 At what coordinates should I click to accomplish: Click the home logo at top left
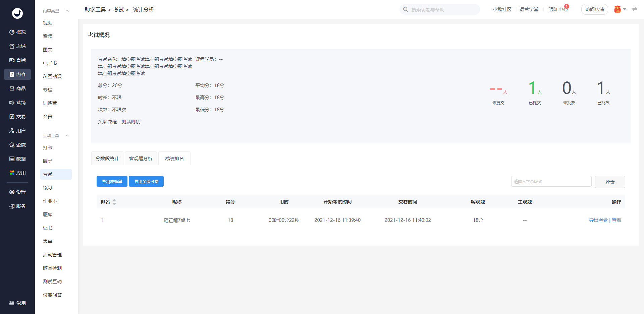[17, 13]
